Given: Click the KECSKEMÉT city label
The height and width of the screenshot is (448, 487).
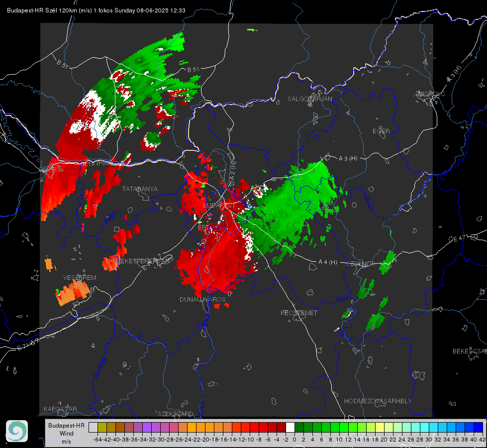Looking at the screenshot, I should point(299,313).
